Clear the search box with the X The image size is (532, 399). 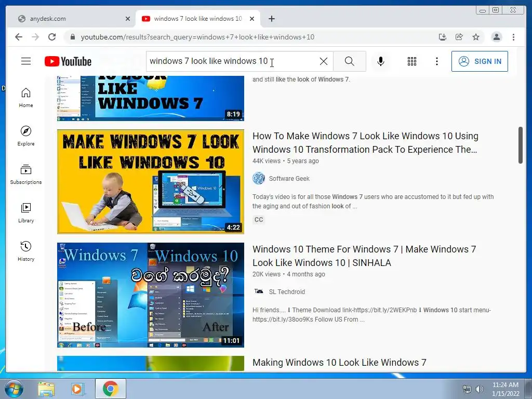(324, 61)
